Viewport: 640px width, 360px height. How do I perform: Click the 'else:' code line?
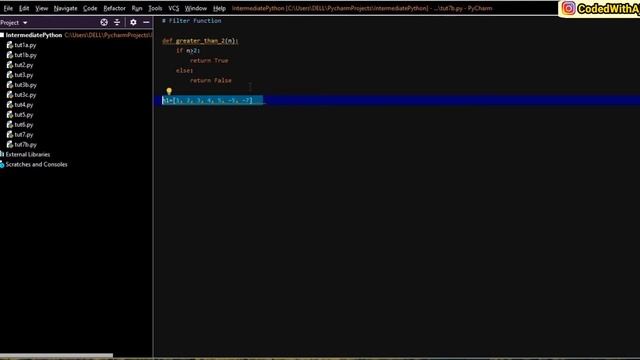click(x=184, y=71)
